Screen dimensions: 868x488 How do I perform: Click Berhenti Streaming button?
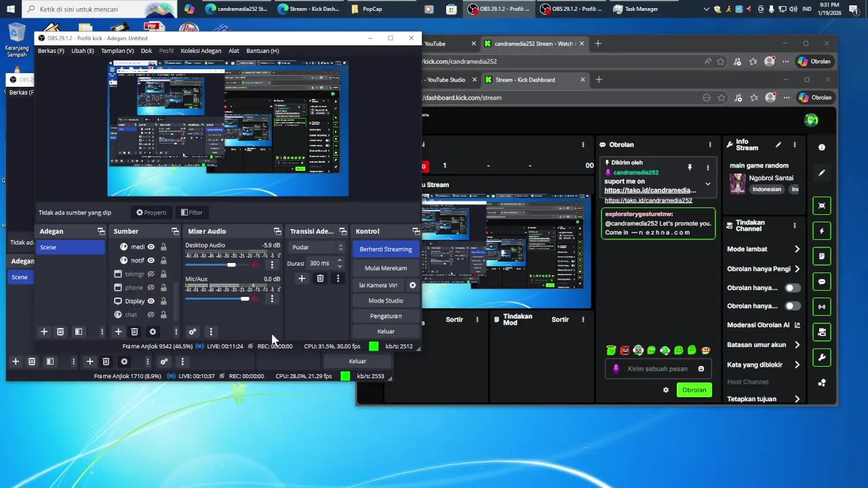386,249
